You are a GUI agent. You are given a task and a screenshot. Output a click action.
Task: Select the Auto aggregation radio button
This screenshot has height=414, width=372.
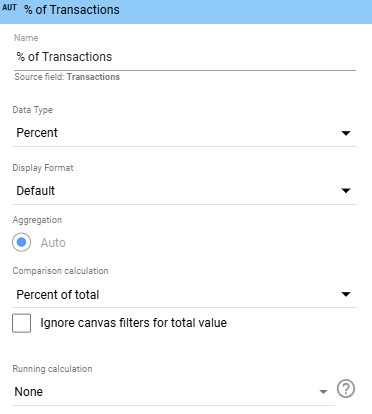(22, 242)
